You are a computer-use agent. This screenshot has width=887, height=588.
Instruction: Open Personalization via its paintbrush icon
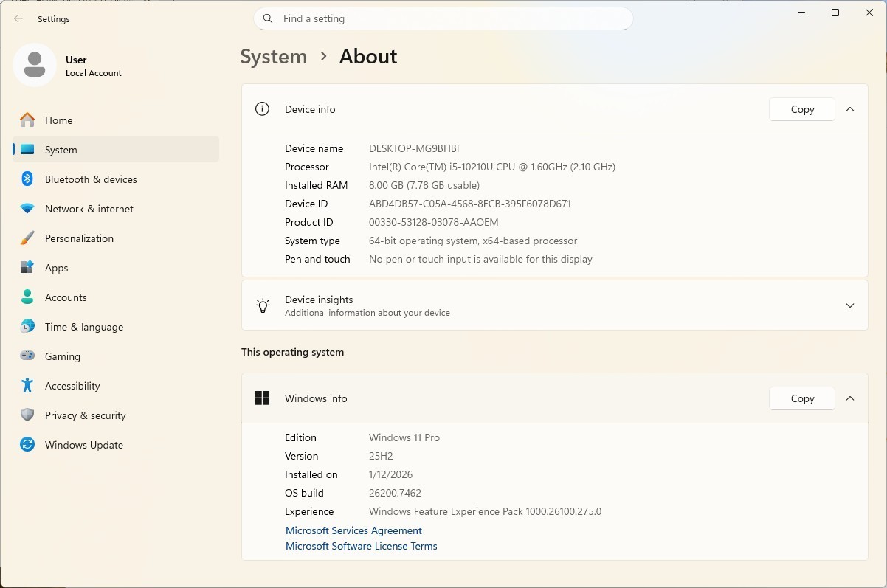[27, 238]
